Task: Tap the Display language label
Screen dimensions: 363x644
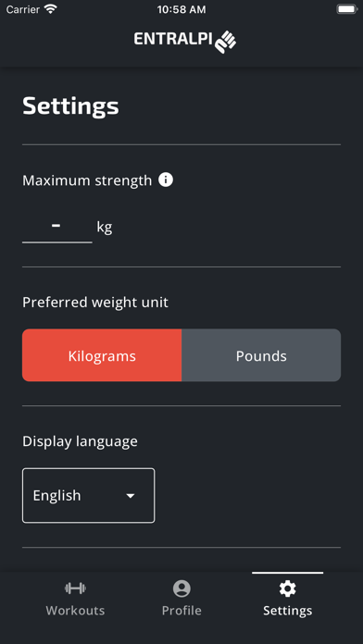Action: coord(80,441)
